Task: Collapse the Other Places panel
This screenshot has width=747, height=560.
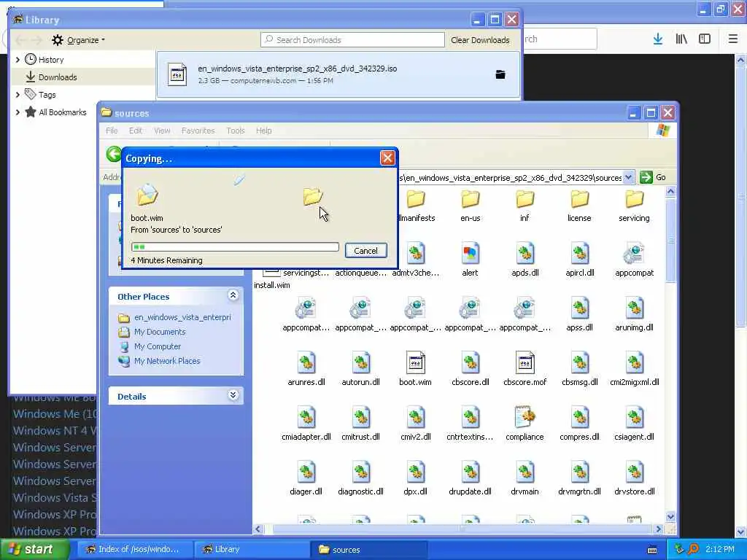Action: (233, 295)
